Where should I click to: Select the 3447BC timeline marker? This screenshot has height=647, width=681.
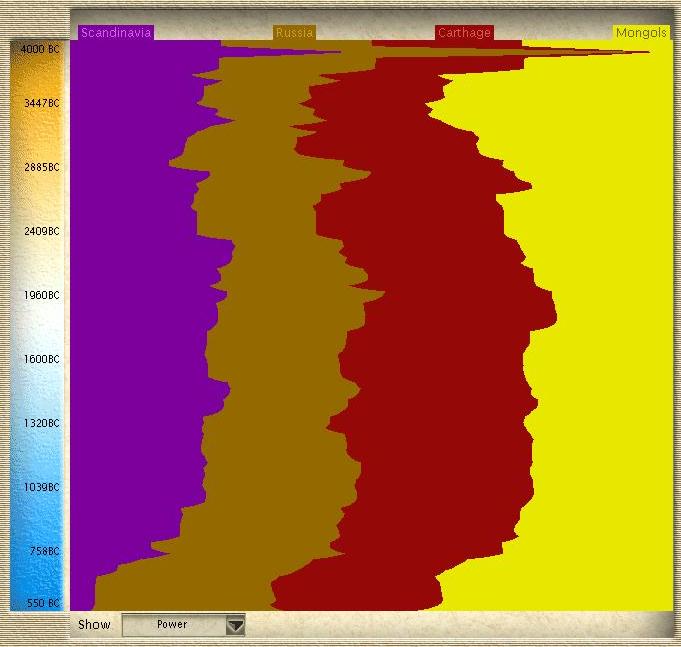41,103
